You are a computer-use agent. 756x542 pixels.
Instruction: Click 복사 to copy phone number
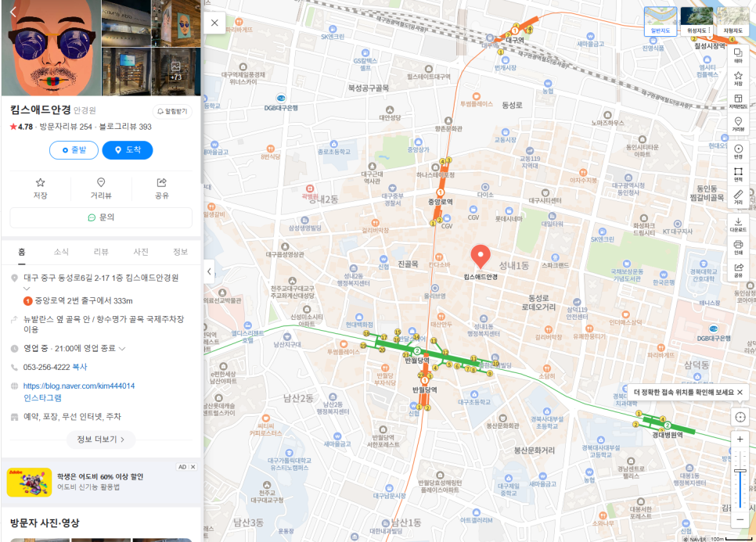point(80,367)
